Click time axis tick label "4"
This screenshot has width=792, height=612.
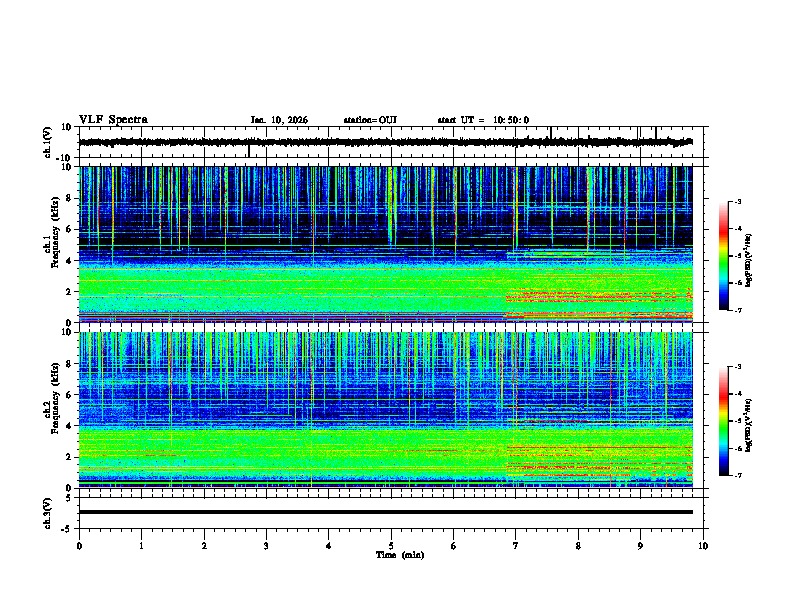click(x=329, y=546)
